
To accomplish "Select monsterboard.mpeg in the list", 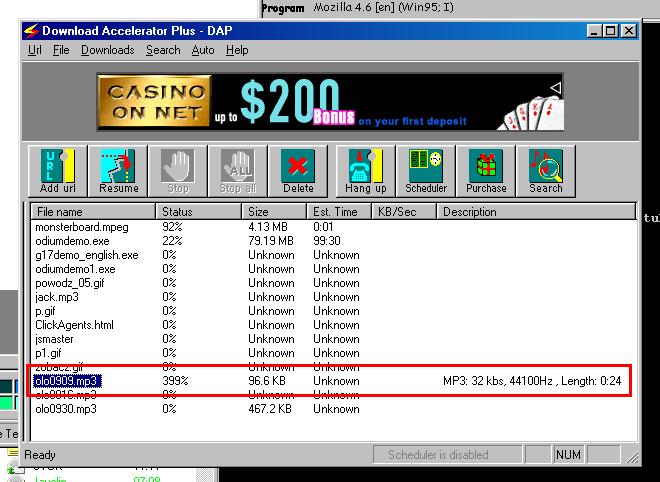I will 82,227.
